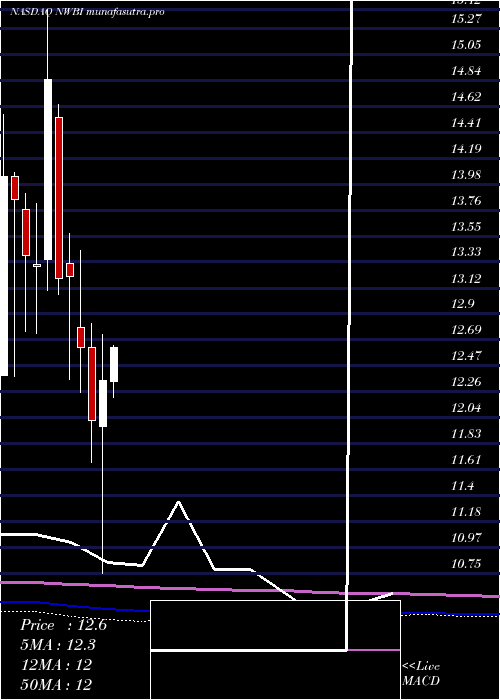Screen dimensions: 500x700
Task: Click the 13.98 price axis label
Action: [466, 174]
